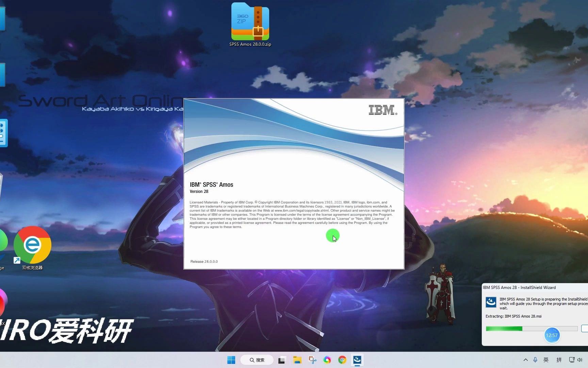
Task: Click the Release 28.0.0.0 text
Action: click(204, 262)
